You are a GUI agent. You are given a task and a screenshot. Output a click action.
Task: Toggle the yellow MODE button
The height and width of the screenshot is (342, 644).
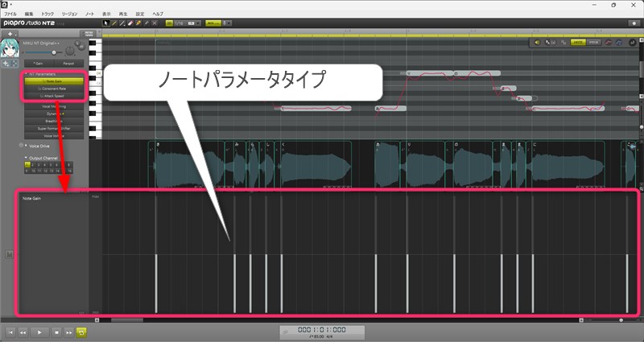coord(578,43)
